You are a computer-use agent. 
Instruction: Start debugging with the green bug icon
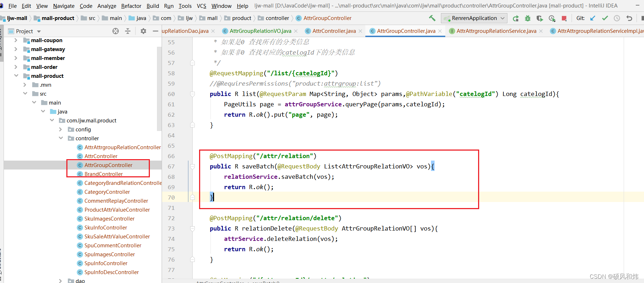click(x=528, y=18)
